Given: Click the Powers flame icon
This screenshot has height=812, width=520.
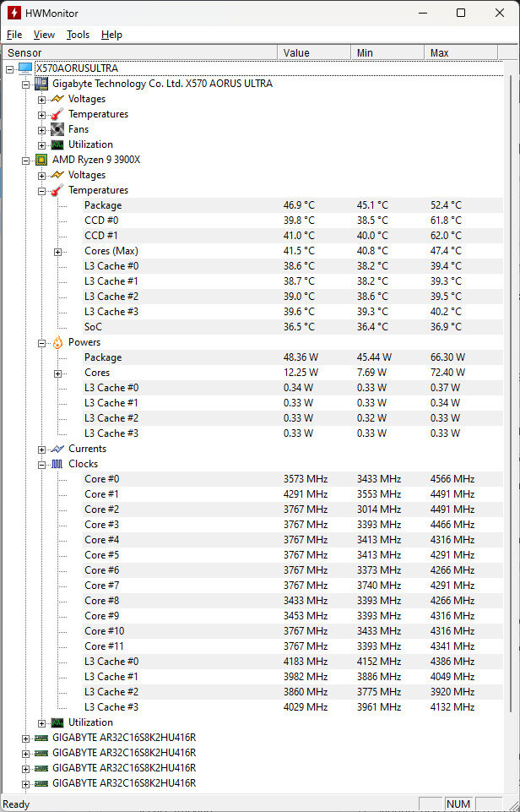Looking at the screenshot, I should coord(57,342).
